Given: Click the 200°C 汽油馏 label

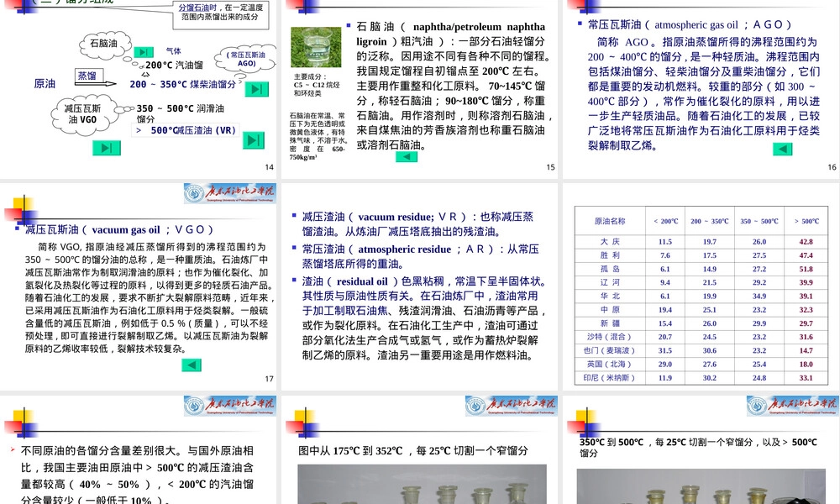Looking at the screenshot, I should pyautogui.click(x=174, y=66).
